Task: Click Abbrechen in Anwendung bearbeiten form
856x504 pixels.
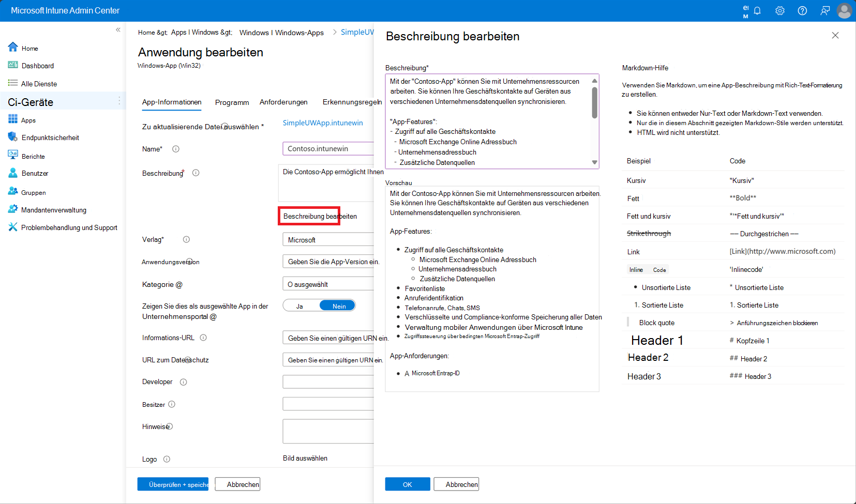Action: coord(237,484)
